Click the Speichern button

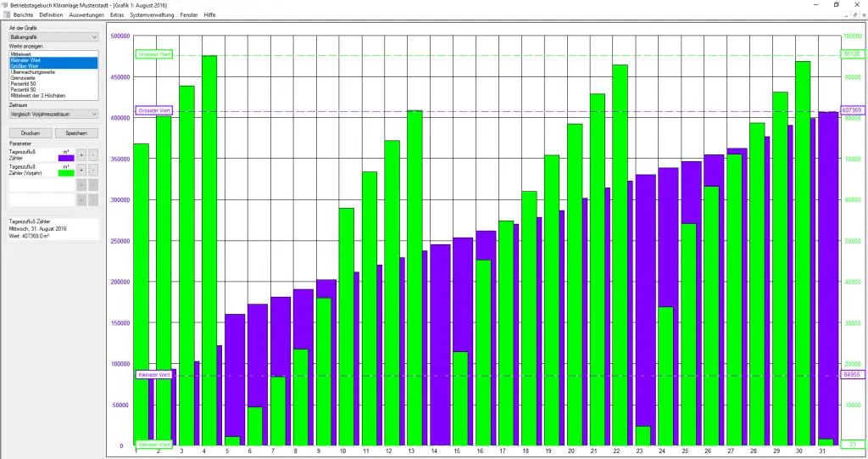(x=76, y=133)
